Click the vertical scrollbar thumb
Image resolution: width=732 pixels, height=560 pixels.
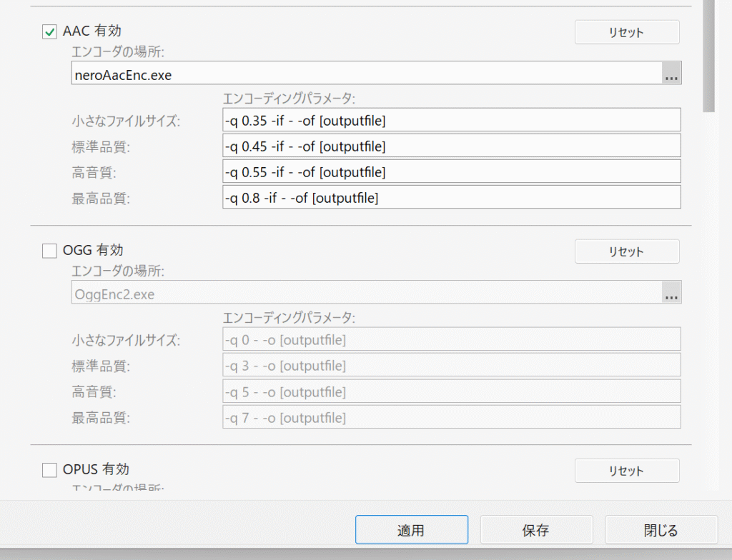pos(708,57)
